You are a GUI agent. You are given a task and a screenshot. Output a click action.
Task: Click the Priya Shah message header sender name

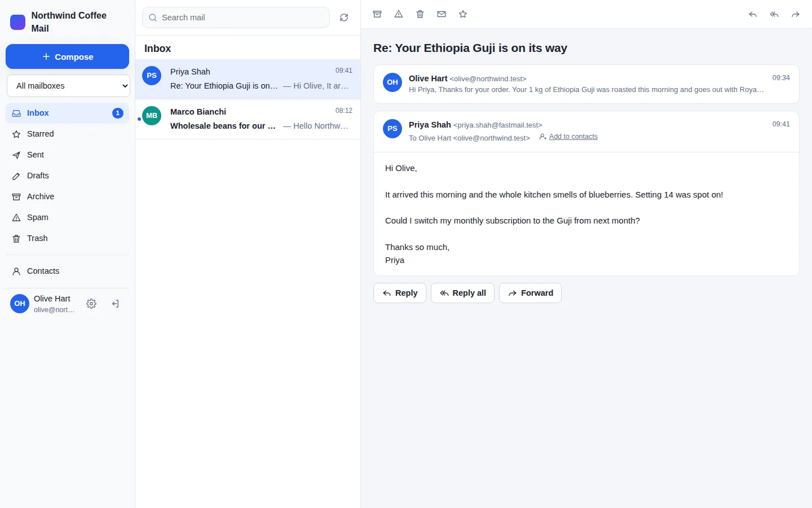point(430,125)
